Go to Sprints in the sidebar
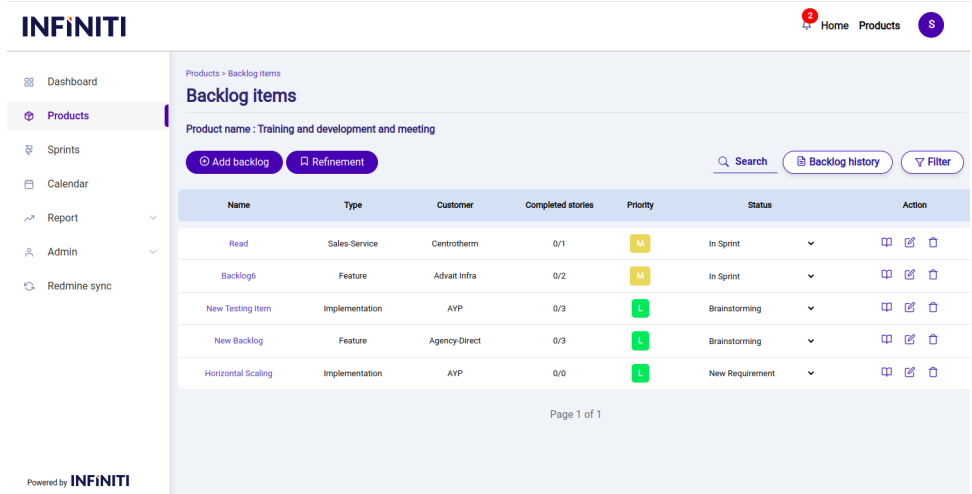This screenshot has height=494, width=972. pos(63,150)
